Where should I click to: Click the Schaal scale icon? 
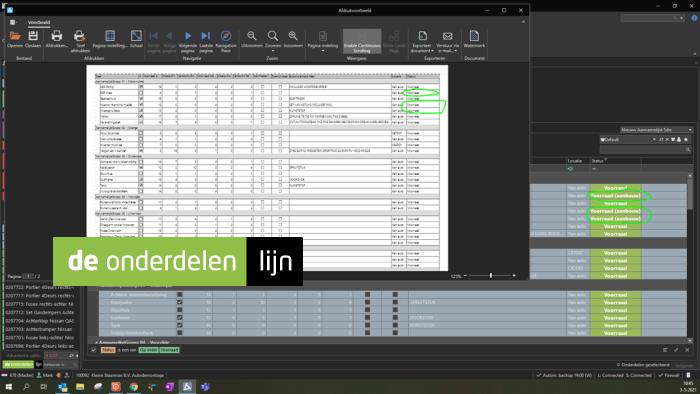pyautogui.click(x=136, y=36)
